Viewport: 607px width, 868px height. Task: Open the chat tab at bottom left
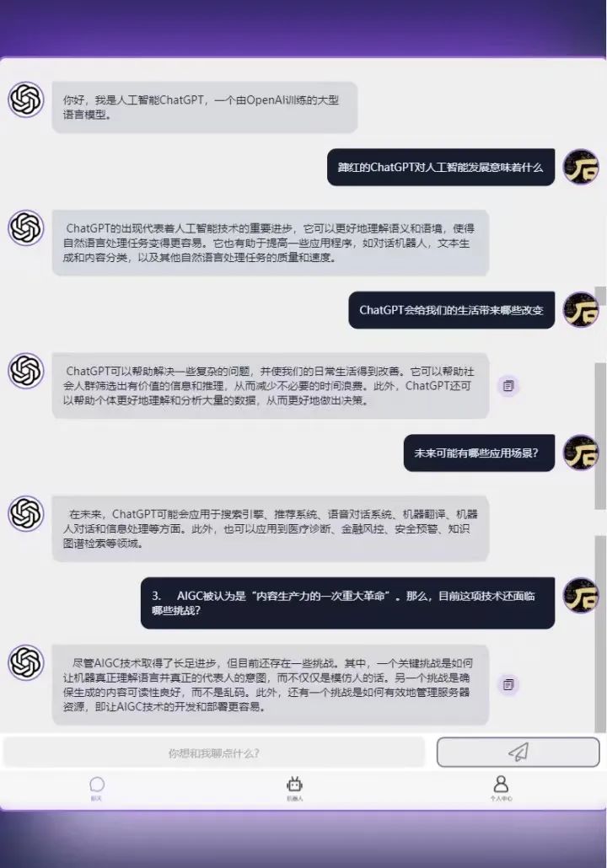point(97,789)
